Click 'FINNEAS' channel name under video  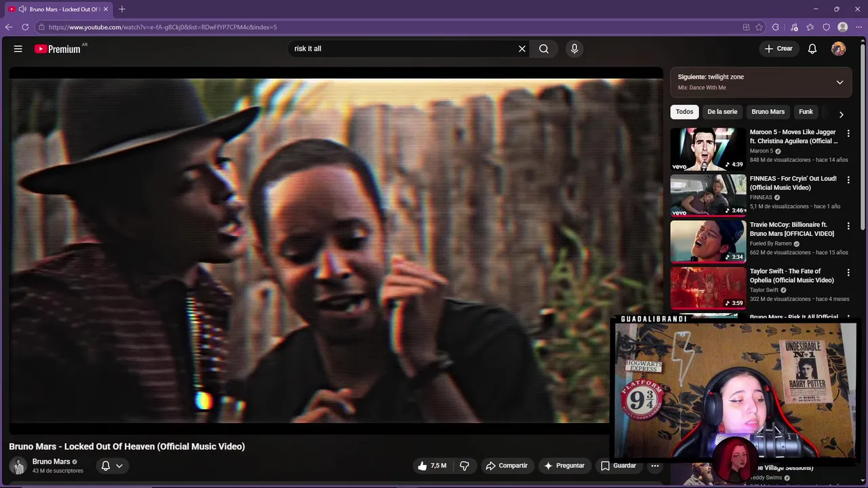(x=761, y=197)
